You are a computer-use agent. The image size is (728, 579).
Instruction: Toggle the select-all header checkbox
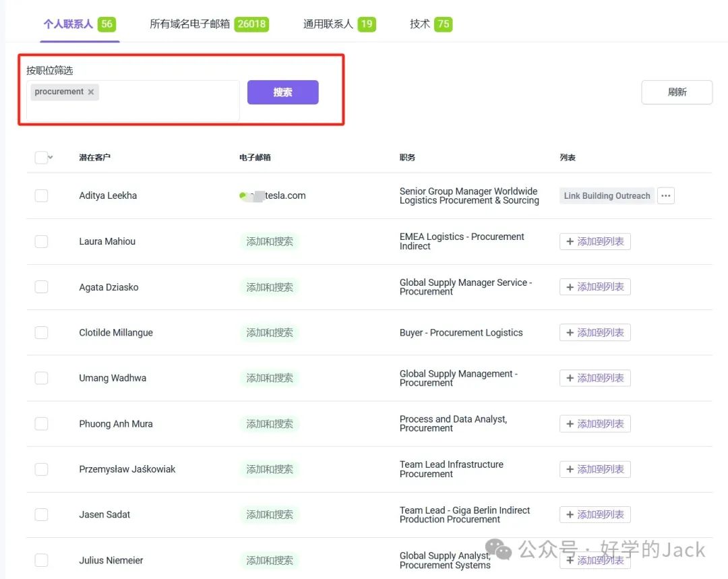click(x=41, y=158)
